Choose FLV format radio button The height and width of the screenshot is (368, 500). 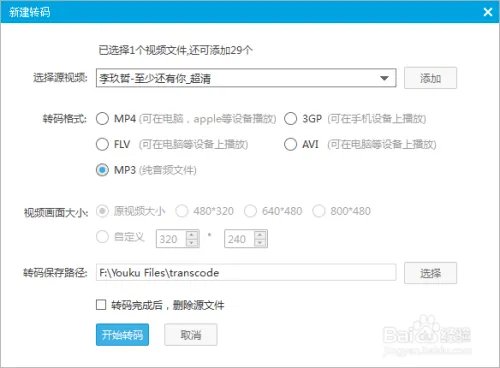pyautogui.click(x=102, y=144)
